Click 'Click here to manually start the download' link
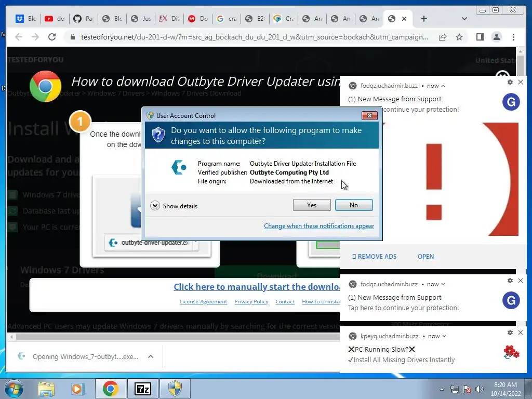The width and height of the screenshot is (532, 399). click(x=257, y=287)
